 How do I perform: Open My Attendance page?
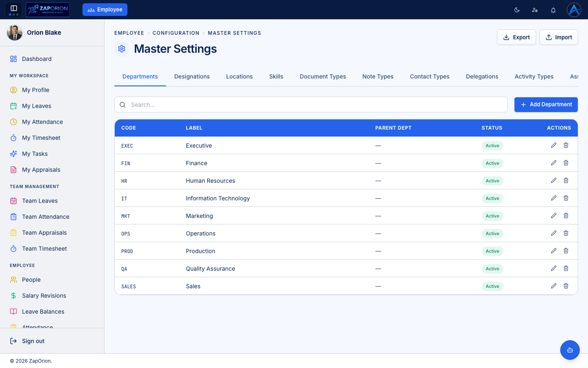[52, 122]
